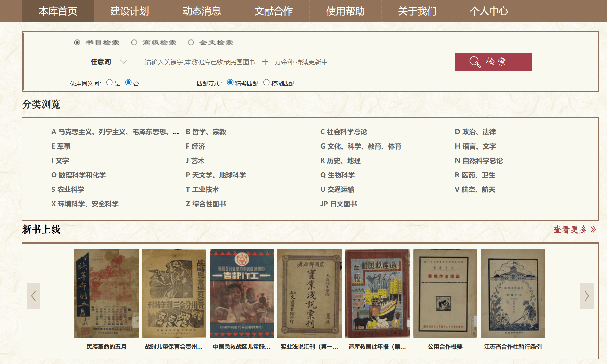Open the 建设计划 navigation tab

[130, 11]
